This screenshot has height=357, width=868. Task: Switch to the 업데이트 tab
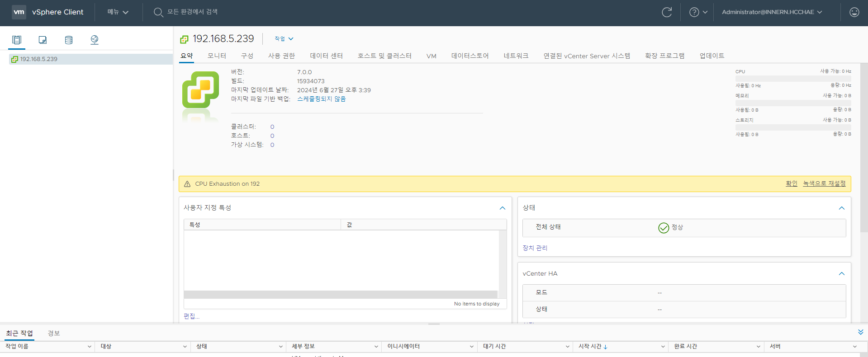pyautogui.click(x=712, y=56)
